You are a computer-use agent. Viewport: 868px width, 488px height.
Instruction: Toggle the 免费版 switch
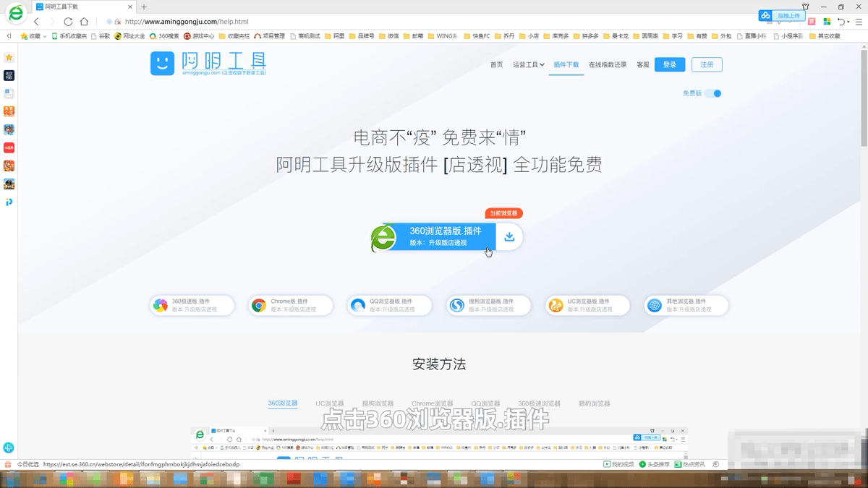coord(712,93)
